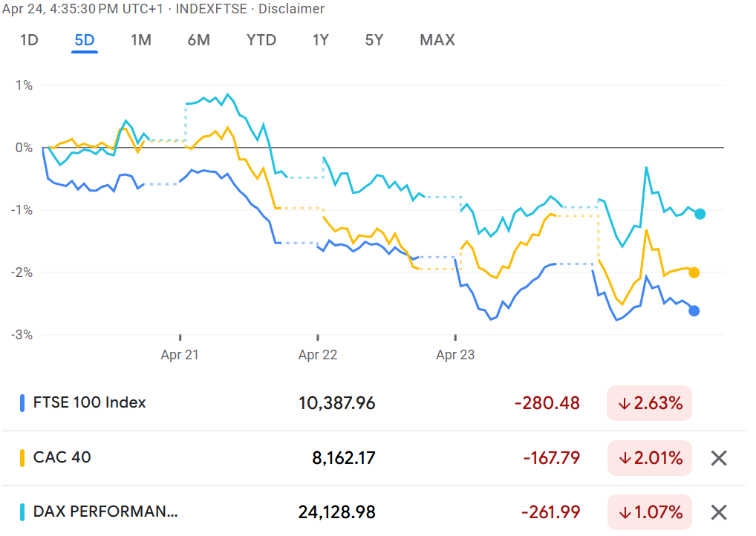The image size is (756, 536).
Task: Open the FTSE 100 Index row
Action: [x=90, y=403]
